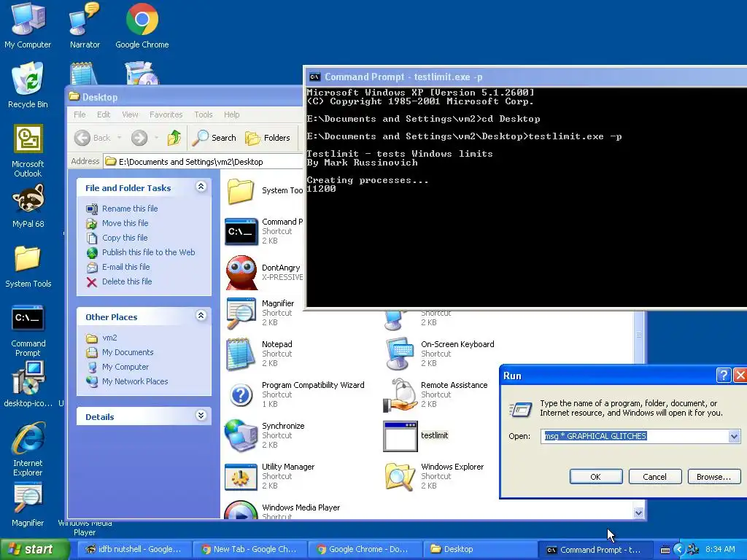The image size is (747, 560).
Task: Click OK in the Run dialog
Action: (x=596, y=477)
